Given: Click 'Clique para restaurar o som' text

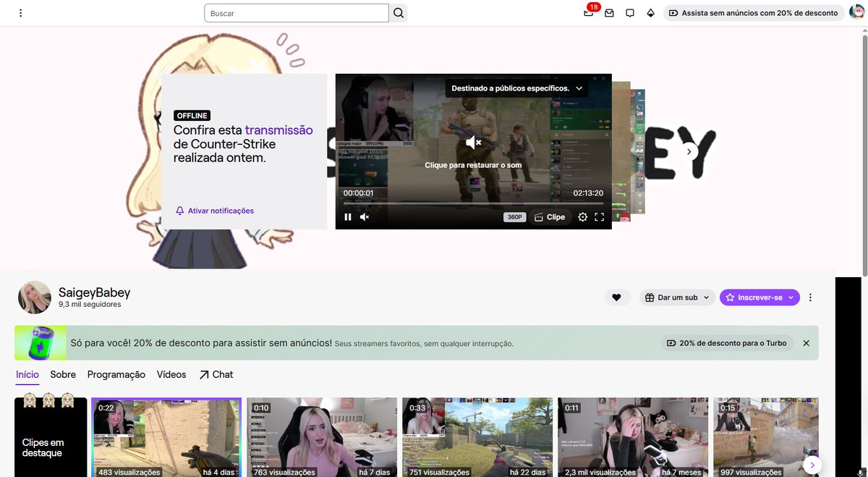Looking at the screenshot, I should (x=473, y=165).
